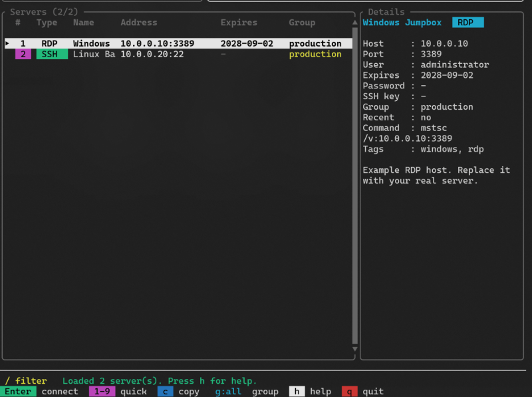532x397 pixels.
Task: Click the Port value 3389
Action: (x=431, y=55)
